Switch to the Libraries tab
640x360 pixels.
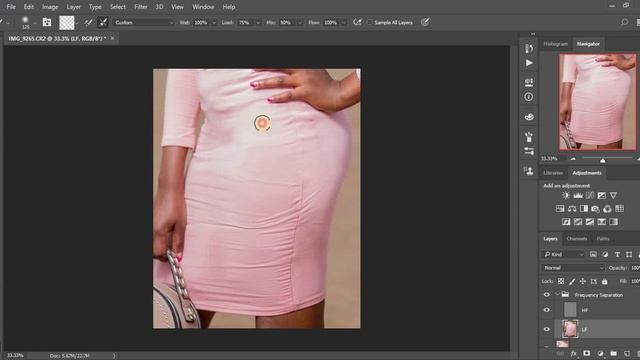pos(553,173)
